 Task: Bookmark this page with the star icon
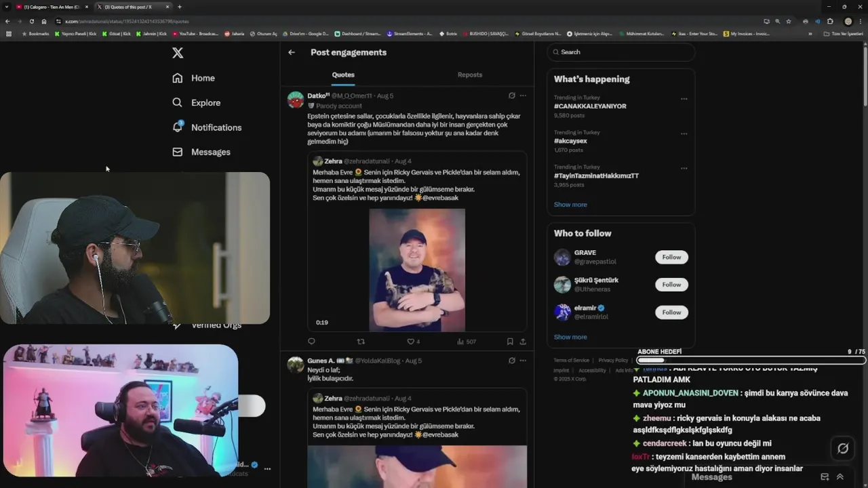pos(789,21)
